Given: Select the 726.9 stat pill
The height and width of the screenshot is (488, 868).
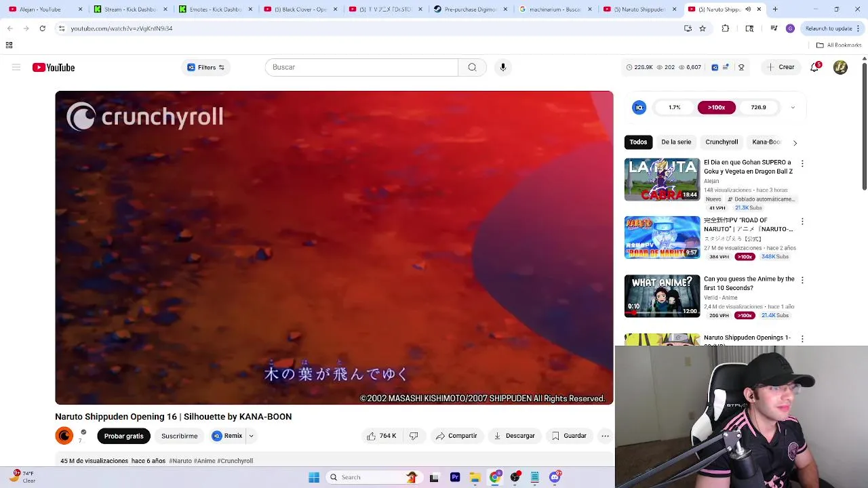Looking at the screenshot, I should click(x=758, y=107).
